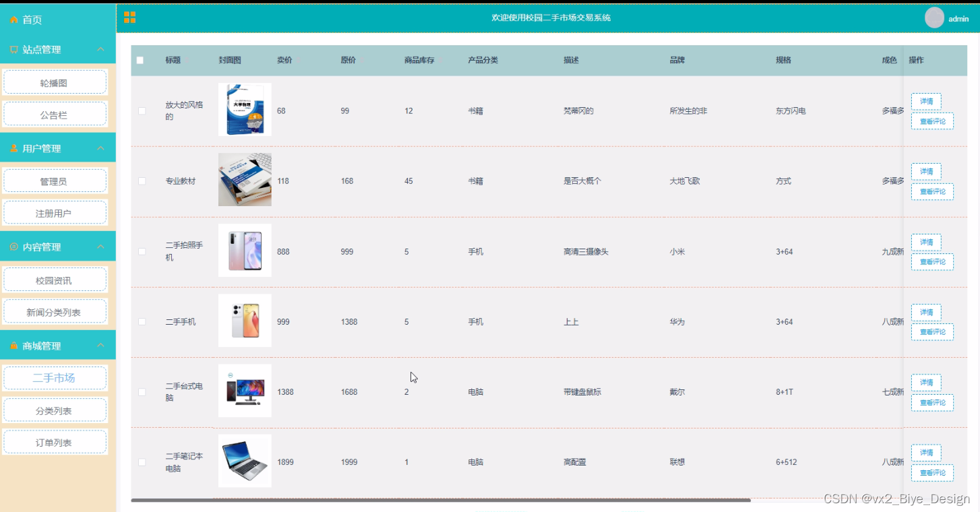
Task: Open the 二手笔记本电脑 laptop thumbnail
Action: (x=245, y=461)
